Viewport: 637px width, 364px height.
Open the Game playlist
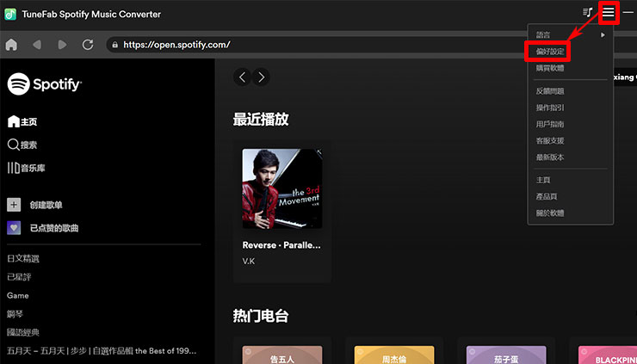click(18, 296)
